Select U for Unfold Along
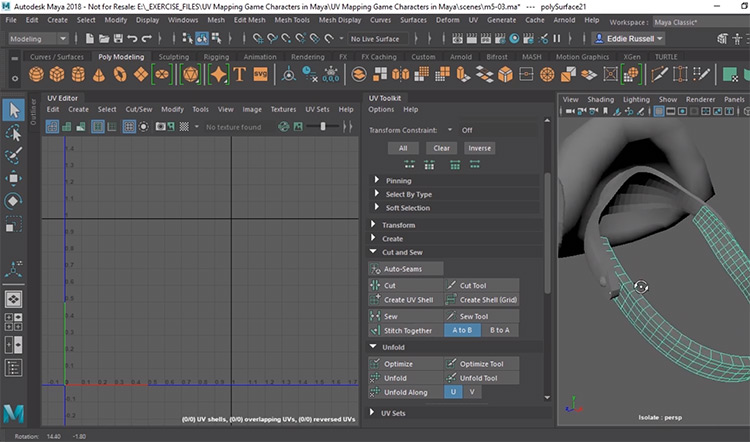750x442 pixels. click(453, 392)
